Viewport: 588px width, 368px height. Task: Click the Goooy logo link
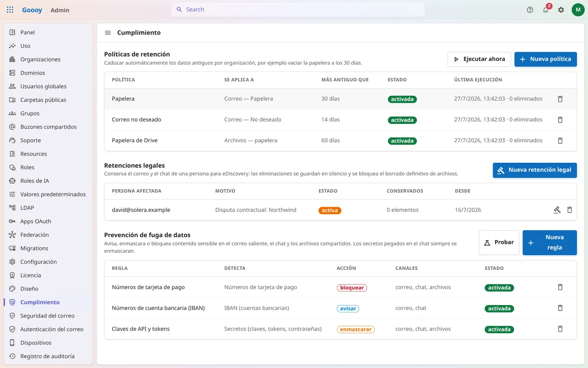(32, 10)
